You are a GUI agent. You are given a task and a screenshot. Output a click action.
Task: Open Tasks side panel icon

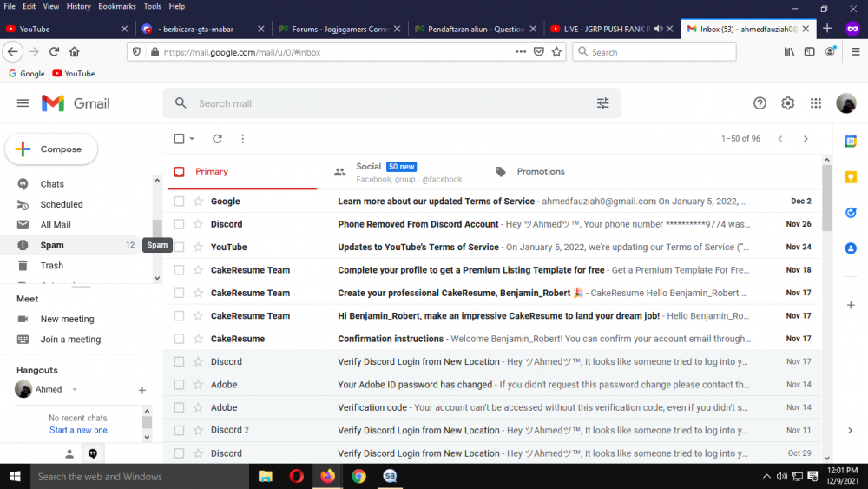(851, 213)
